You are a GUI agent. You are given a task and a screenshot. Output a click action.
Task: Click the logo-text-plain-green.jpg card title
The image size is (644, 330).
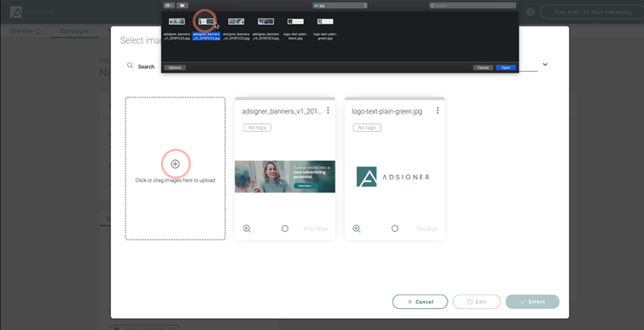(387, 111)
